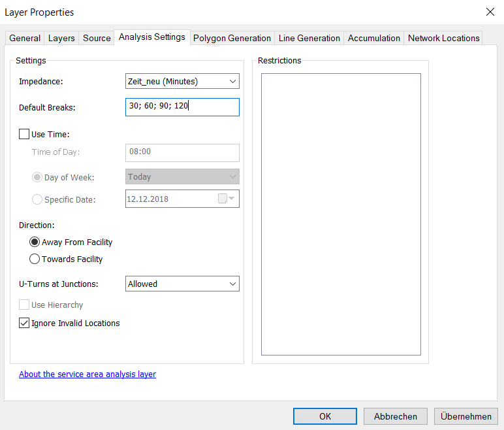Image resolution: width=504 pixels, height=430 pixels.
Task: Expand the Impedance dropdown
Action: coord(182,81)
